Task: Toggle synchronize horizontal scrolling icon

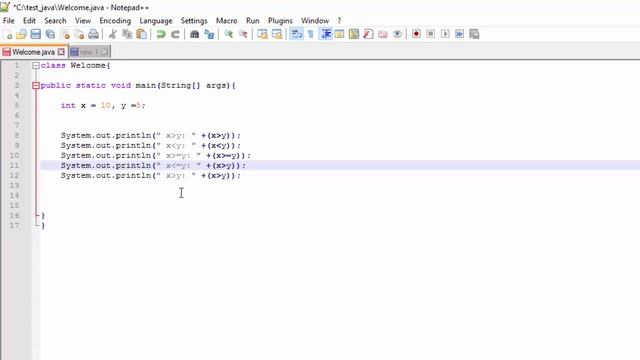Action: click(x=277, y=34)
